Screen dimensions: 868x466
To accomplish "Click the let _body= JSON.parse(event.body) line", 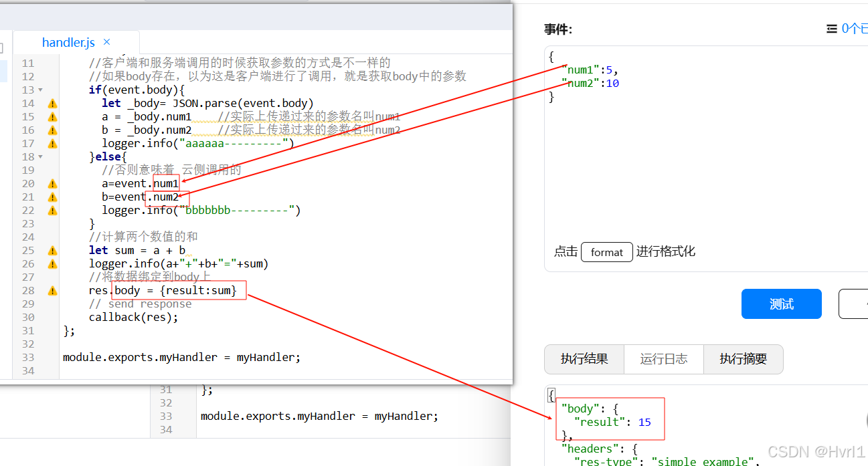I will tap(207, 103).
